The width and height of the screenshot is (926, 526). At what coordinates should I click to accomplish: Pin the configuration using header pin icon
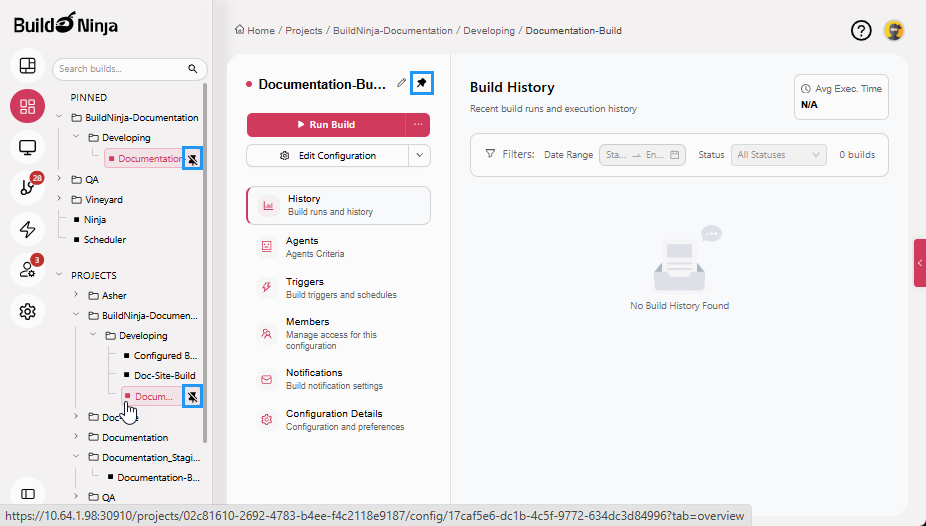tap(422, 83)
